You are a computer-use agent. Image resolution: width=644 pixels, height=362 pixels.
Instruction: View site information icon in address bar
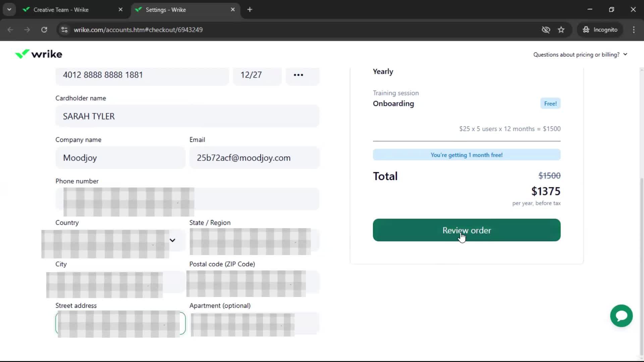tap(64, 29)
